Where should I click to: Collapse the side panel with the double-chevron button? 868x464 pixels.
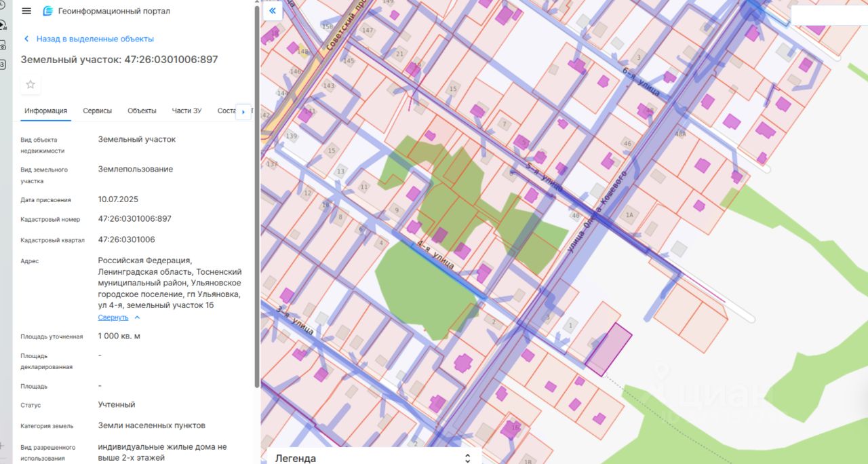[x=272, y=11]
